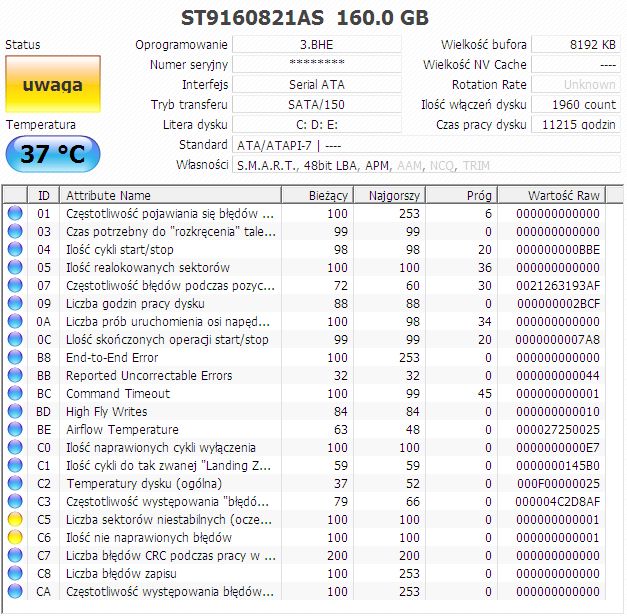Click the blue status icon for attribute C2
The height and width of the screenshot is (616, 627).
tap(15, 483)
